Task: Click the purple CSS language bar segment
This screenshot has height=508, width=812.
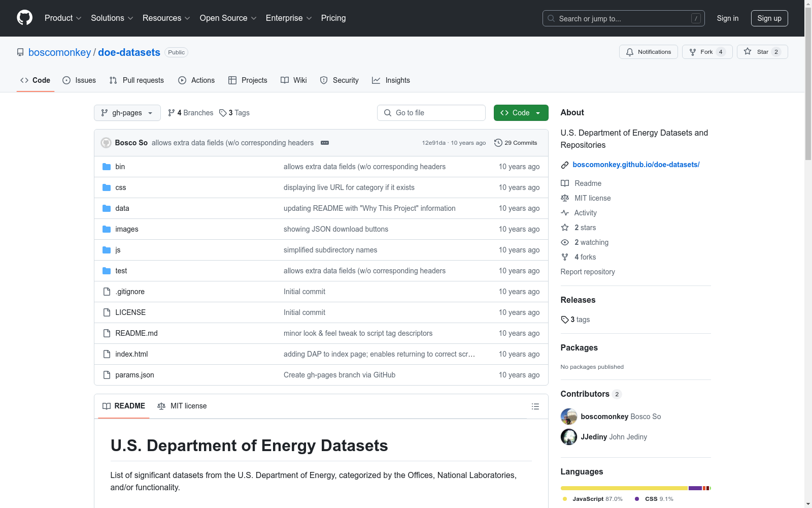Action: tap(695, 488)
